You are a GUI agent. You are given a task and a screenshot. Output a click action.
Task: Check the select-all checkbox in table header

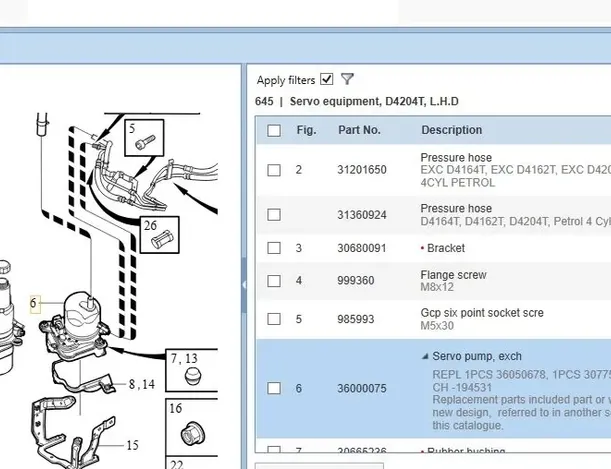(x=274, y=131)
